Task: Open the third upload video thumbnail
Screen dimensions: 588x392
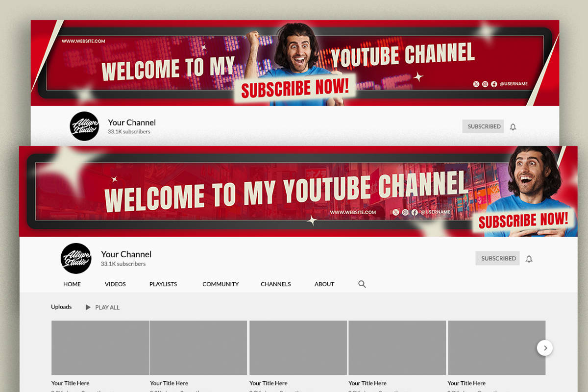Action: [298, 348]
